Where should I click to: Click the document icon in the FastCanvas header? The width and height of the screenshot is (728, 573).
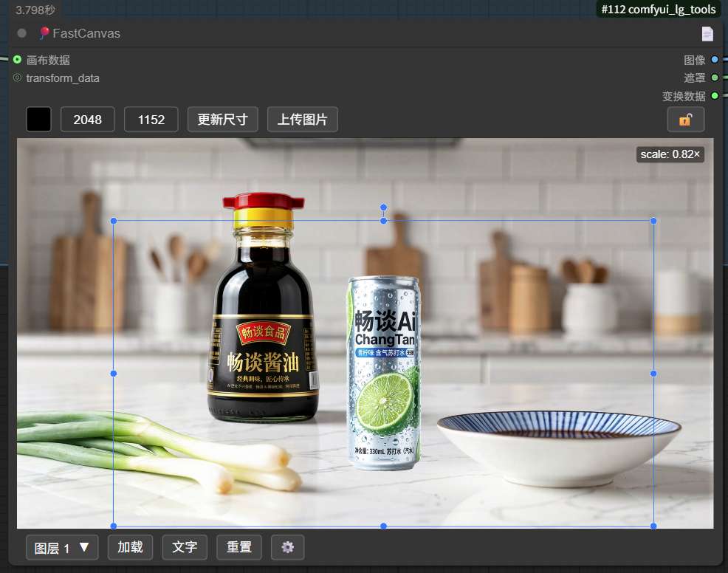tap(707, 33)
